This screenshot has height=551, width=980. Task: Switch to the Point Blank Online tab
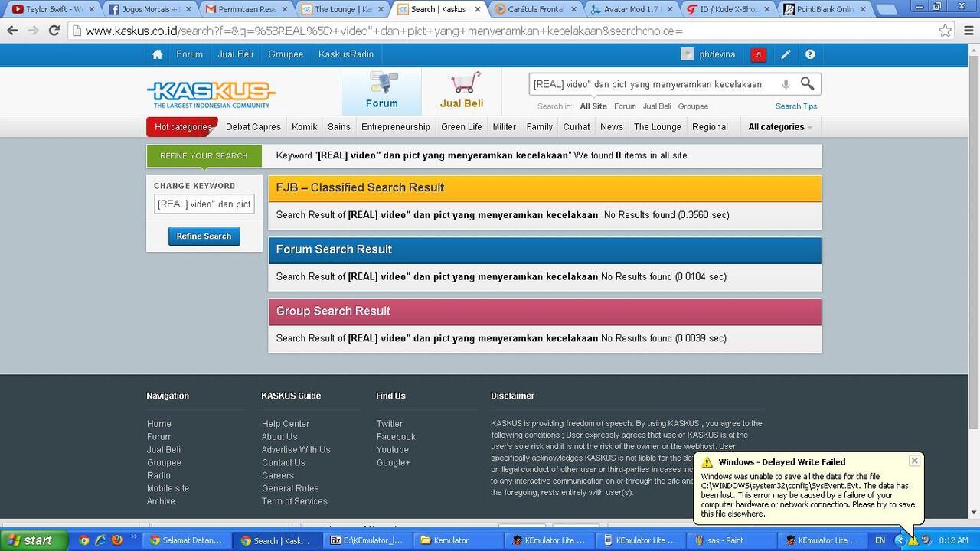[x=825, y=9]
